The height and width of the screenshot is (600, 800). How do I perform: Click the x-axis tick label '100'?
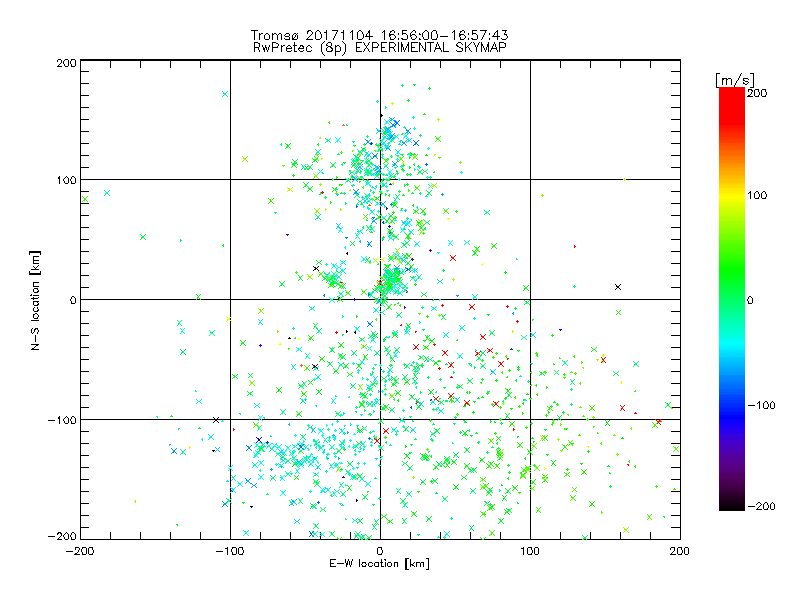click(x=530, y=551)
